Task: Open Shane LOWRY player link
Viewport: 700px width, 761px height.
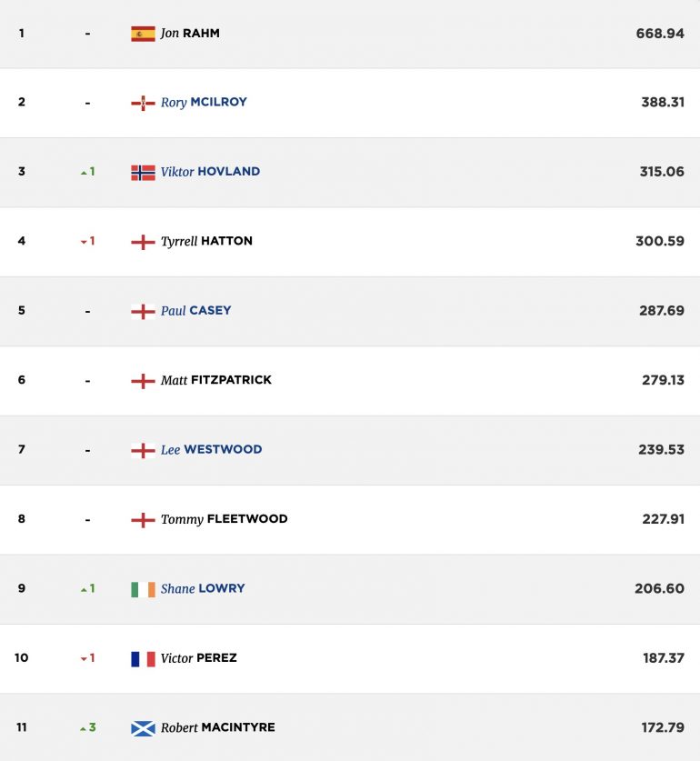Action: pos(203,589)
